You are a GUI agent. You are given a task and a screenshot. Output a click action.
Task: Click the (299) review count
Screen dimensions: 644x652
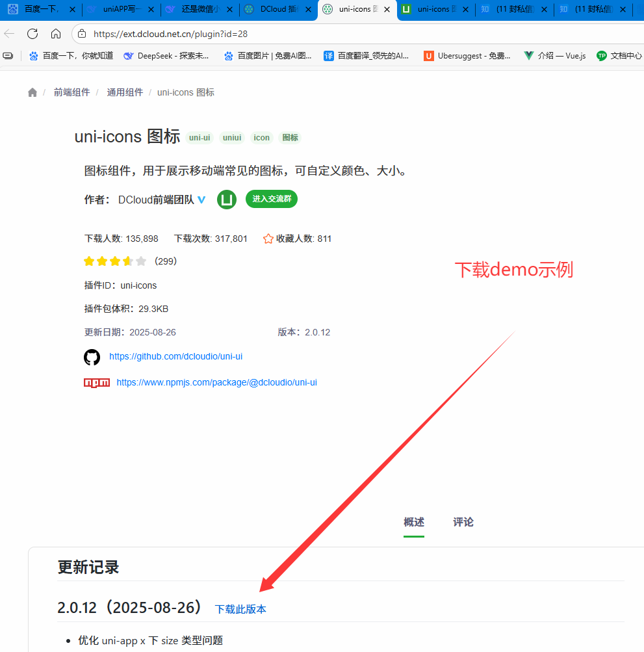tap(166, 261)
